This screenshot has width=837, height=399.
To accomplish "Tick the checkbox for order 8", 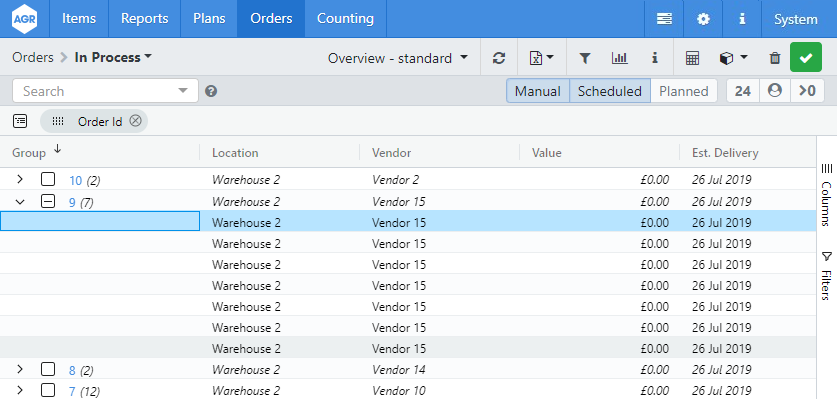I will click(x=48, y=369).
